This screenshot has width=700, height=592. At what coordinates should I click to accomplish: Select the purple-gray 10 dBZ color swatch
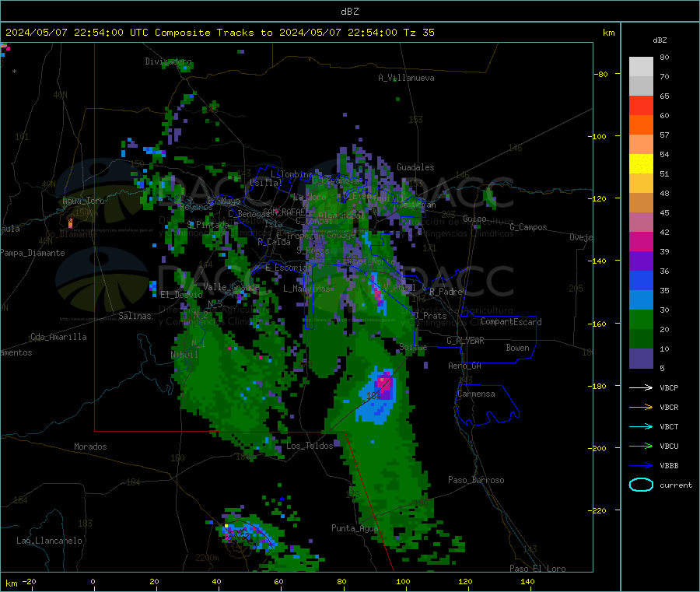pos(641,359)
